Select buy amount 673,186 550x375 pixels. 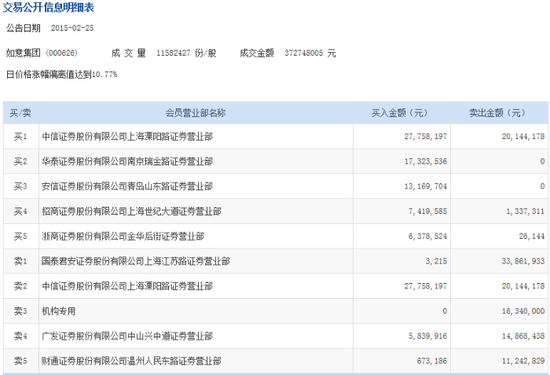[432, 361]
